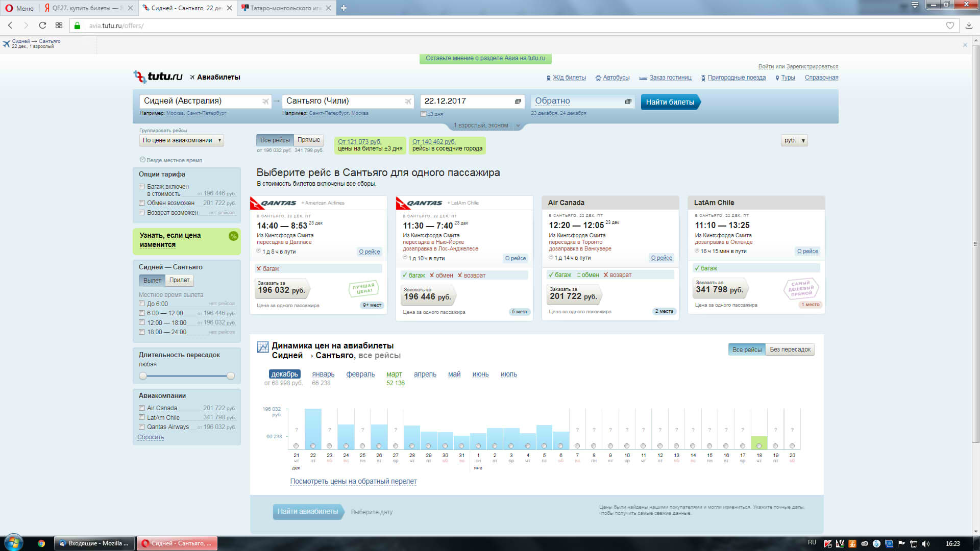Filter by LatAm Chile airline
This screenshot has height=551, width=980.
142,417
